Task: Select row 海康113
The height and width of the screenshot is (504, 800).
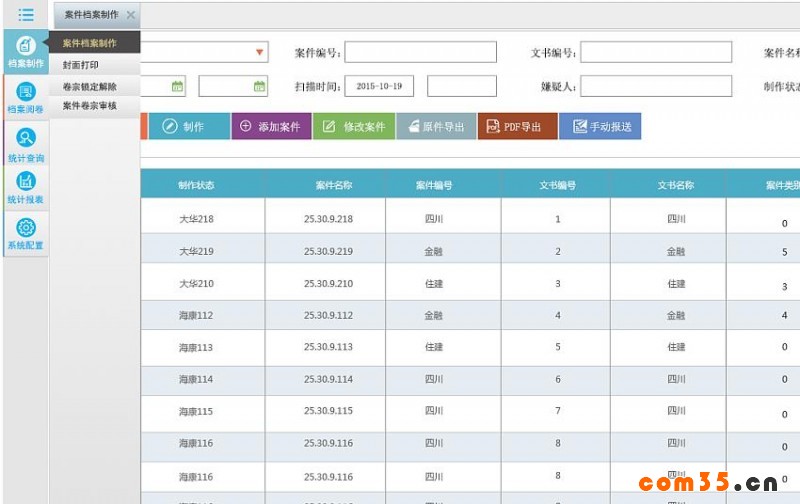Action: tap(470, 347)
